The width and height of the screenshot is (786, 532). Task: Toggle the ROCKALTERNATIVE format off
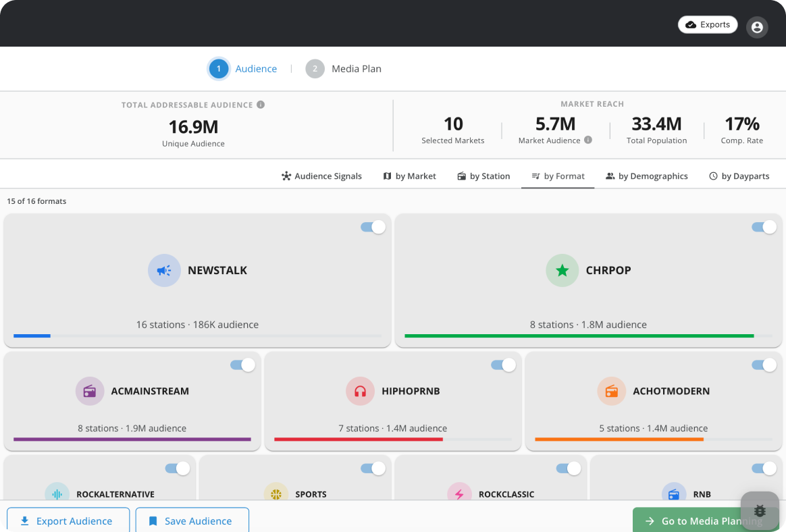[178, 469]
